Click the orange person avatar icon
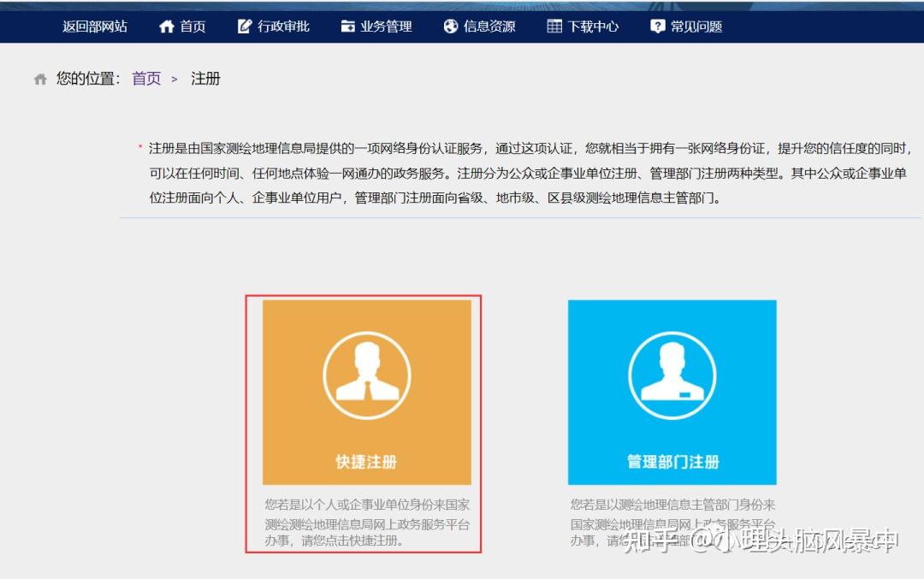This screenshot has height=579, width=924. [366, 374]
